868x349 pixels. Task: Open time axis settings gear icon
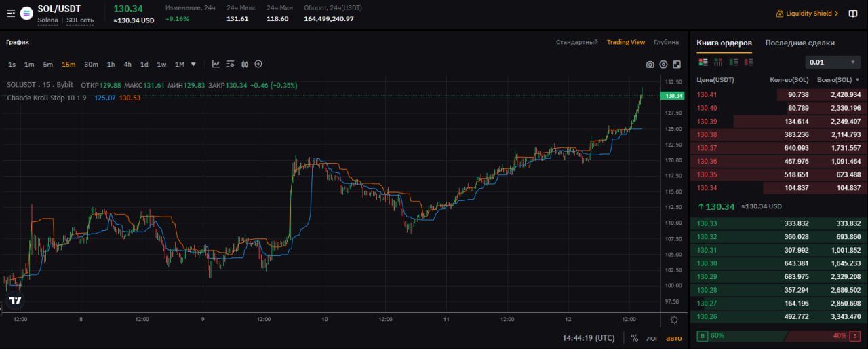674,320
